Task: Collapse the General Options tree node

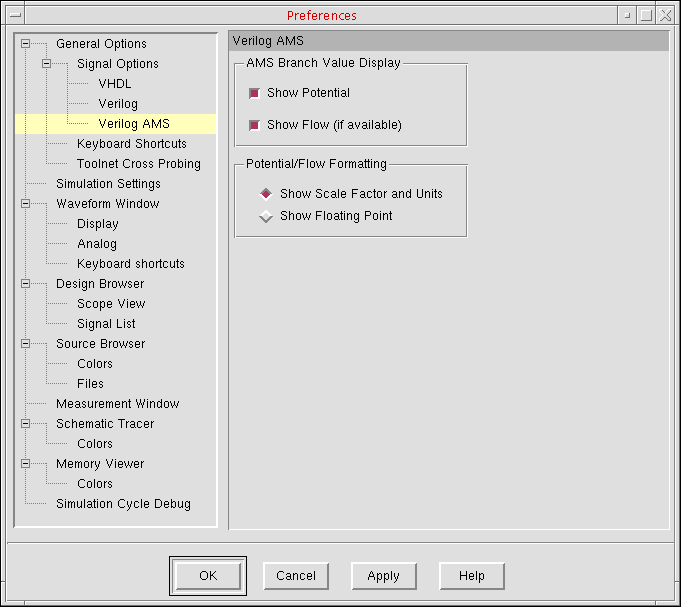Action: pos(26,43)
